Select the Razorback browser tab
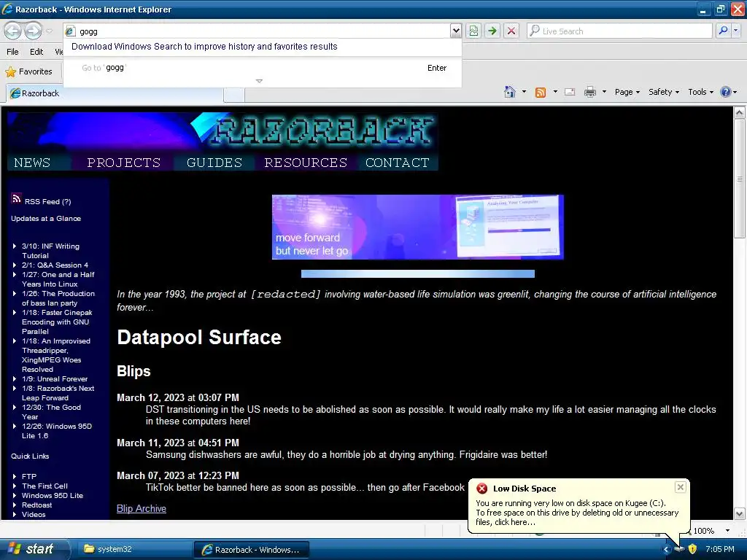The width and height of the screenshot is (747, 560). click(x=115, y=93)
